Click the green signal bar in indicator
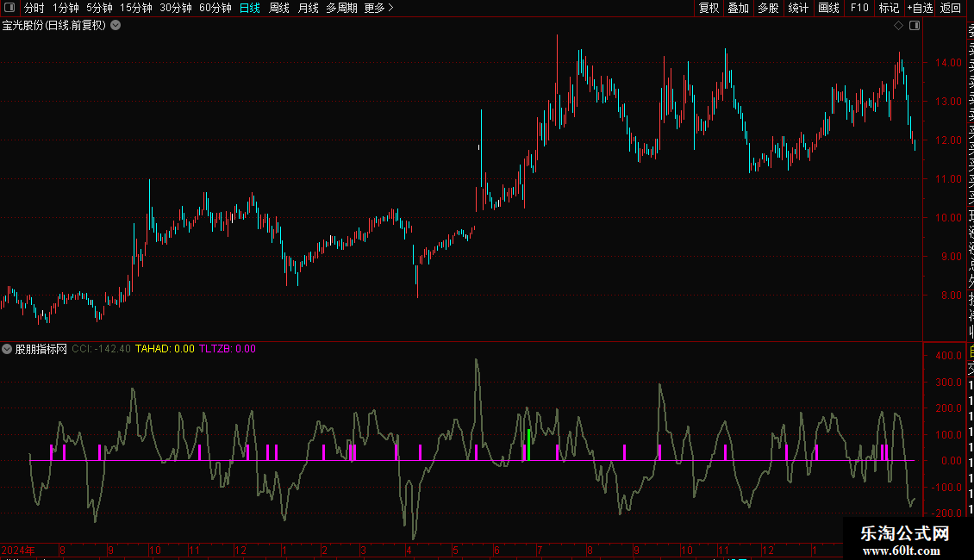Screen dimensions: 974x560 [x=528, y=445]
